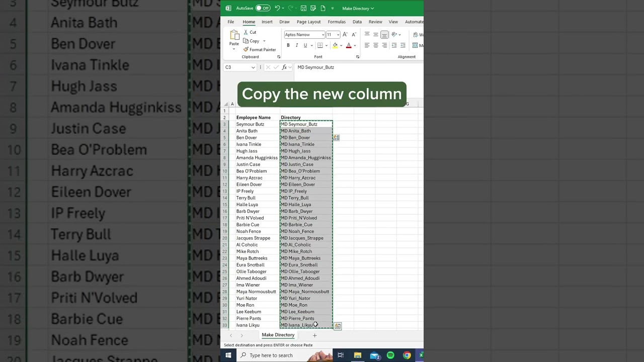
Task: Add a new sheet with plus icon
Action: [x=314, y=335]
